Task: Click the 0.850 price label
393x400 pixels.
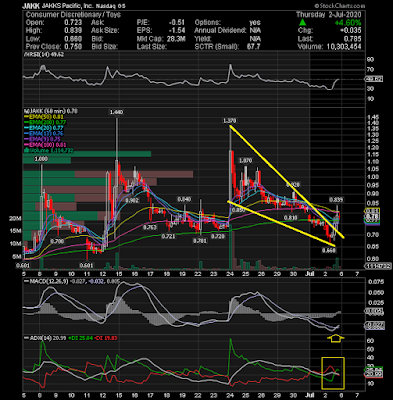Action: pyautogui.click(x=239, y=210)
